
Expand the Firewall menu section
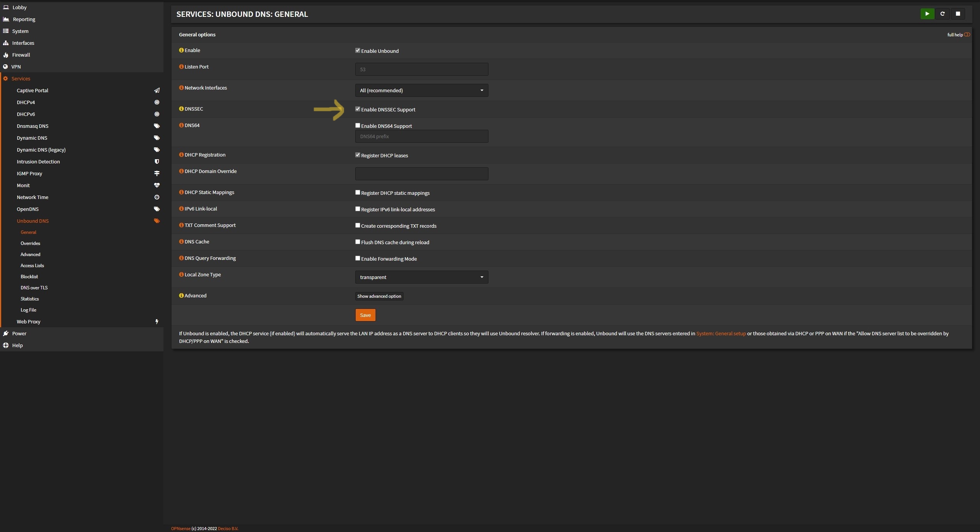point(21,55)
